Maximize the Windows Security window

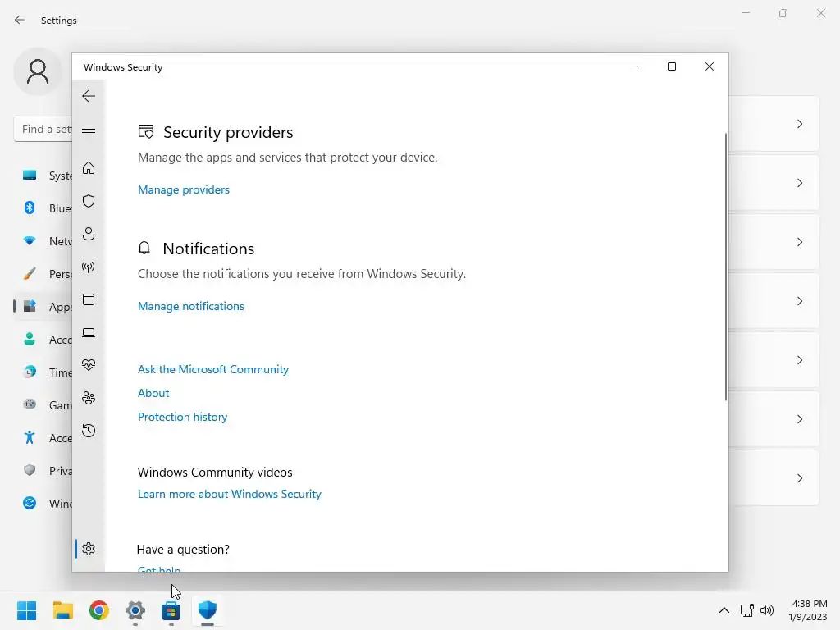672,66
